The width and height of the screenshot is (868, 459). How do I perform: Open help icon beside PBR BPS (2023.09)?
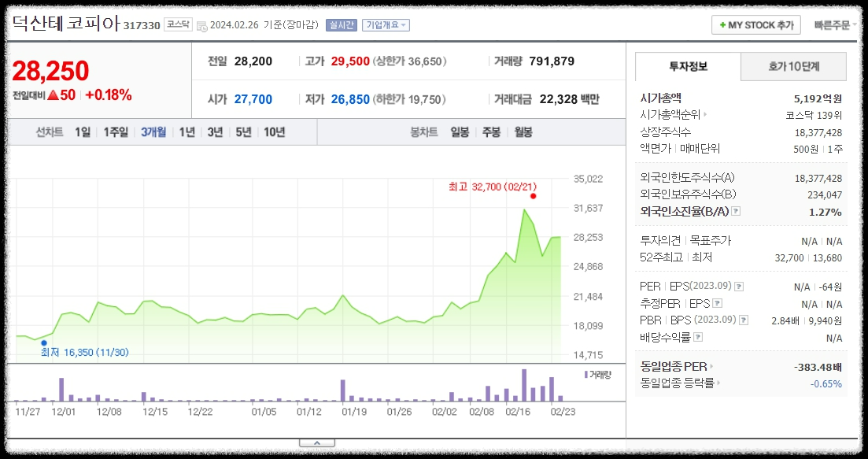pos(744,320)
